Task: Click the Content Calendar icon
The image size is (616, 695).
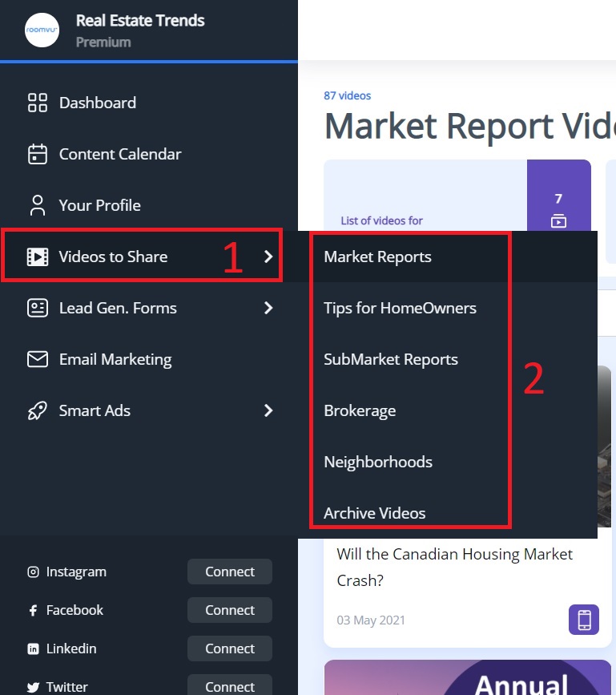Action: click(38, 154)
